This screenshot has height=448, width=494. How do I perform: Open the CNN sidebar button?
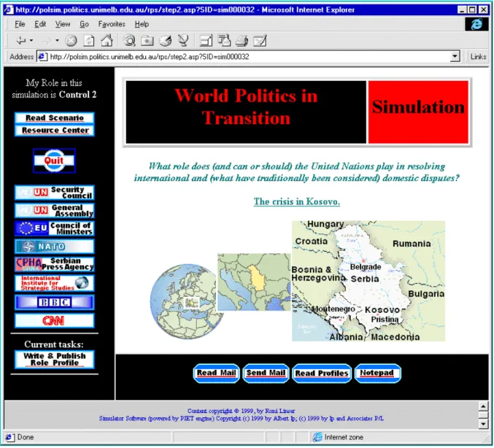(x=55, y=321)
